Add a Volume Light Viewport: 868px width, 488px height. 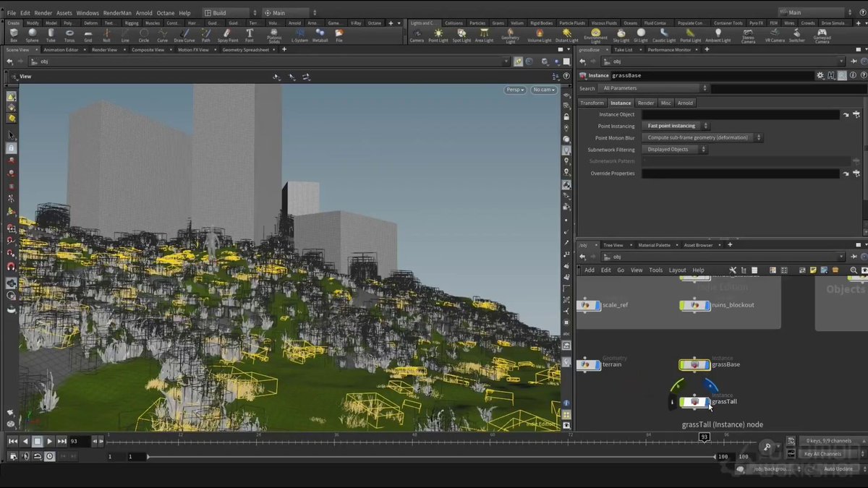tap(539, 35)
